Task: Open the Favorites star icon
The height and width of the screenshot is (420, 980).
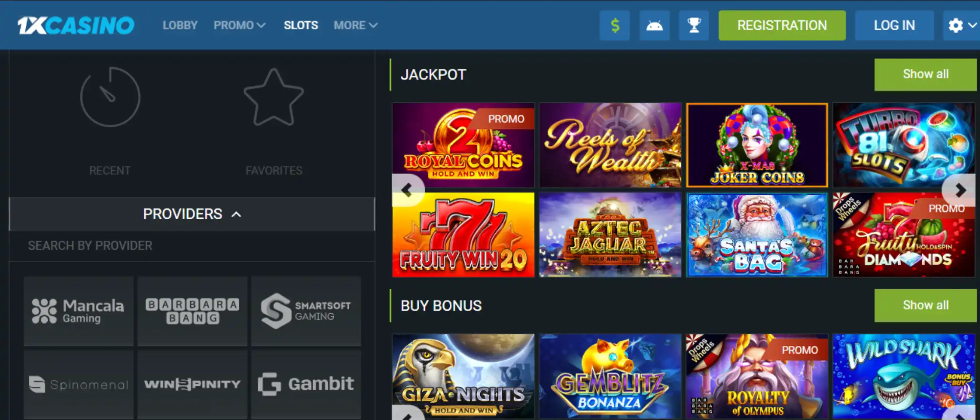Action: [274, 97]
